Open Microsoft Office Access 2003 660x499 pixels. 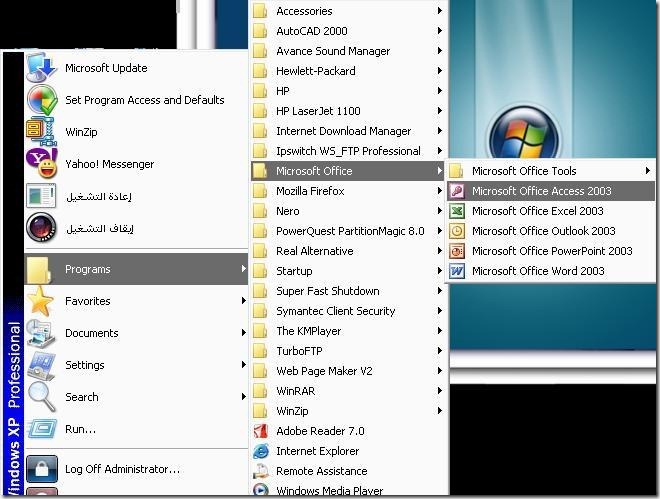[x=551, y=191]
